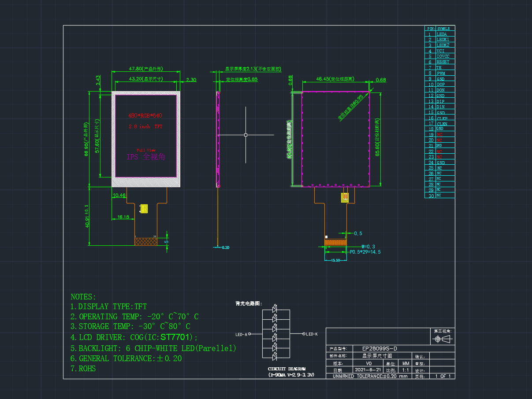Select the third-angle projection symbol
Screen dimensions: 532x399
click(x=443, y=339)
